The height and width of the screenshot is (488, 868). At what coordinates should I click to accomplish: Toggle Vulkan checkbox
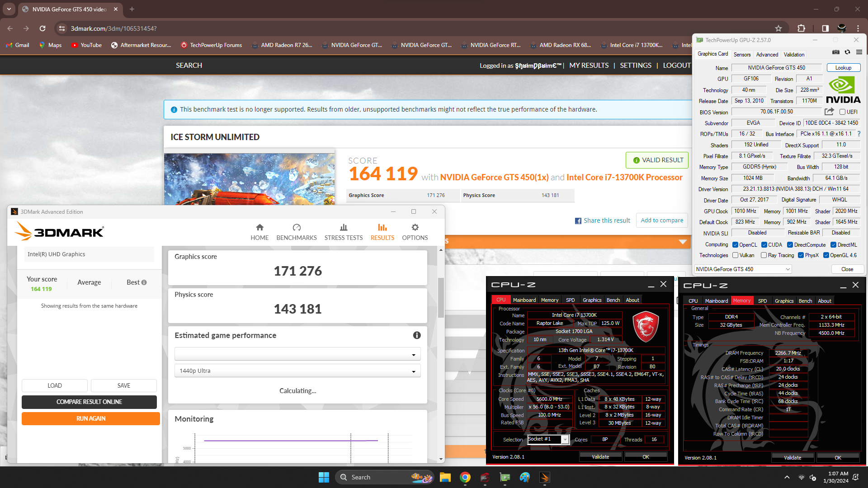736,255
